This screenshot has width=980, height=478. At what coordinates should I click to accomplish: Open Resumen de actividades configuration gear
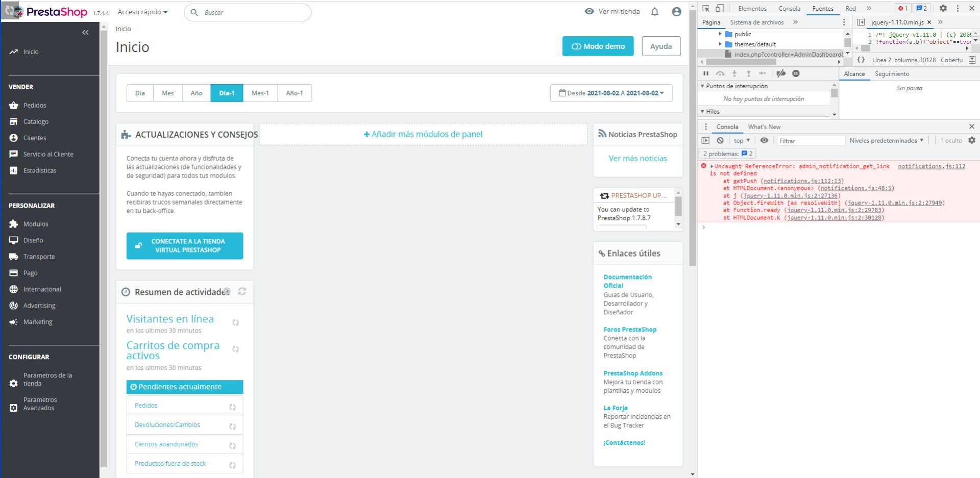[x=227, y=291]
